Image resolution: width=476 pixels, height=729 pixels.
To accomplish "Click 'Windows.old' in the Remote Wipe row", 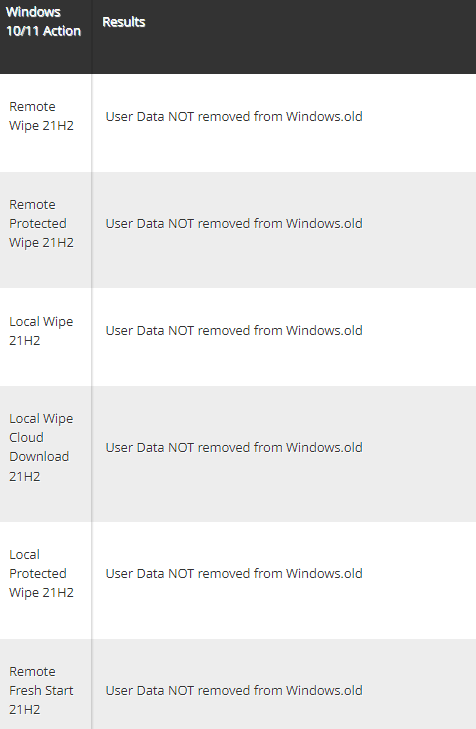I will click(324, 116).
